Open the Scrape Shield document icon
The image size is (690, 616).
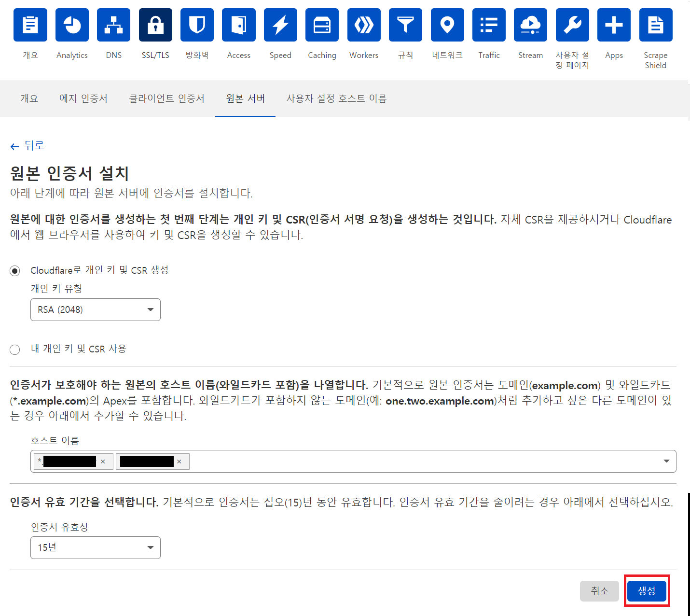point(656,25)
